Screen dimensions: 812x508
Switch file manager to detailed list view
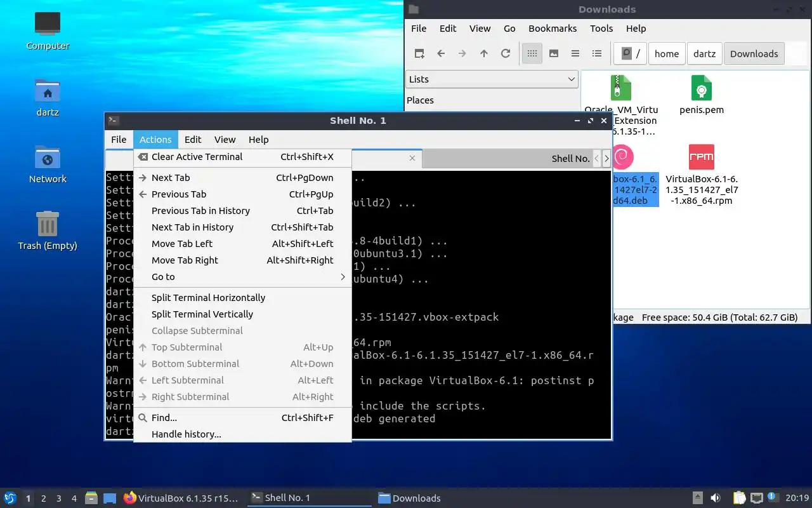597,53
